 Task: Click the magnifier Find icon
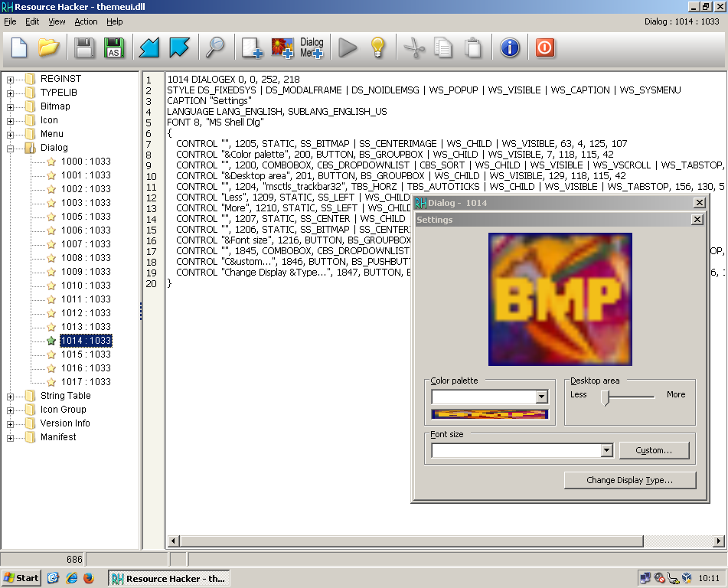click(x=215, y=47)
